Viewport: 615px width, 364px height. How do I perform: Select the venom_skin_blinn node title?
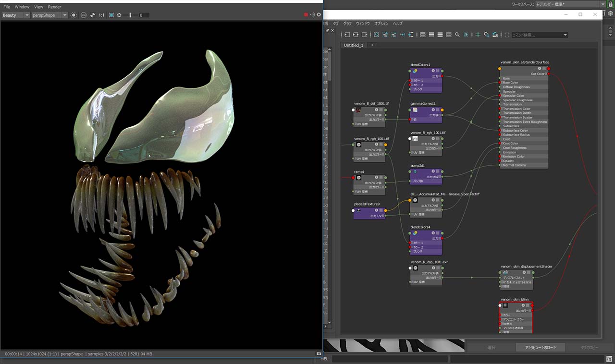coord(515,299)
